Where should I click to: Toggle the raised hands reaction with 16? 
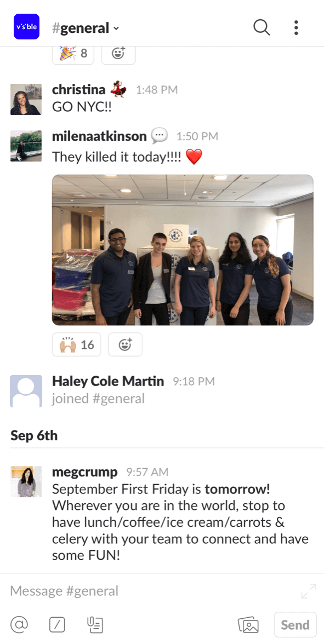point(77,344)
